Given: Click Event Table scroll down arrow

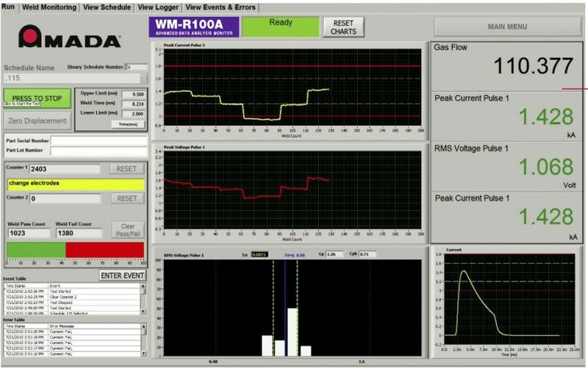Looking at the screenshot, I should point(143,312).
